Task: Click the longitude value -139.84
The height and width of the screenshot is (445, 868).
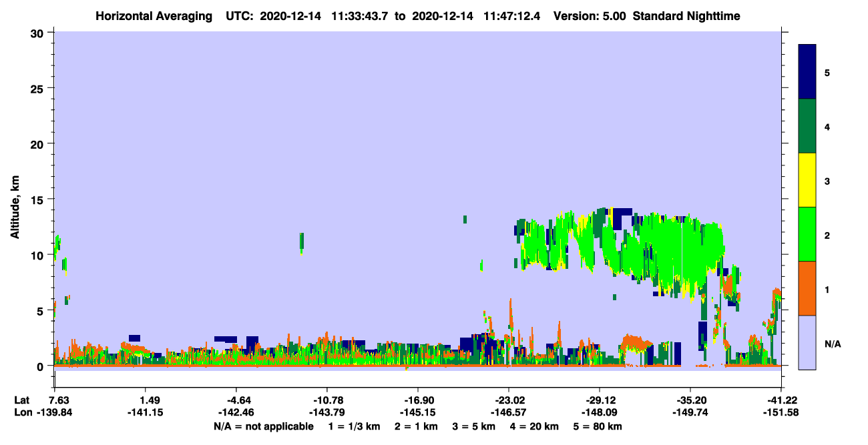Action: [x=55, y=412]
